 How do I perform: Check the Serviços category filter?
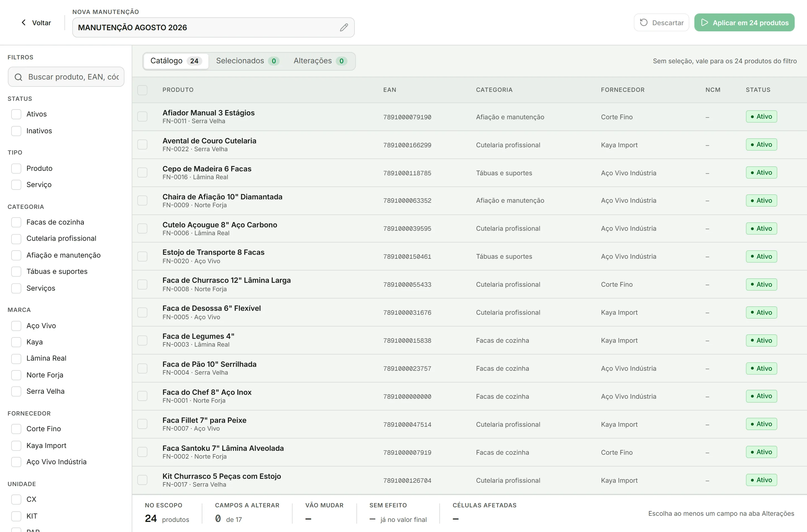pos(16,288)
